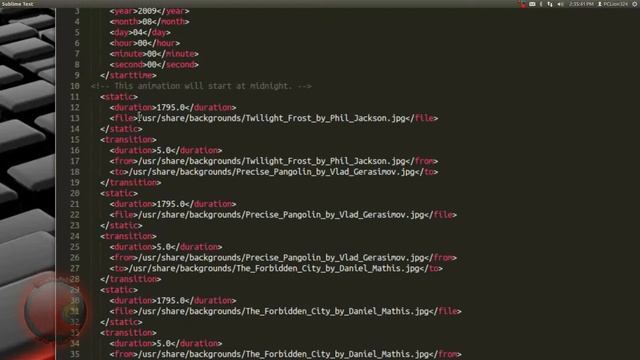Open the system settings gear menu

pos(635,4)
